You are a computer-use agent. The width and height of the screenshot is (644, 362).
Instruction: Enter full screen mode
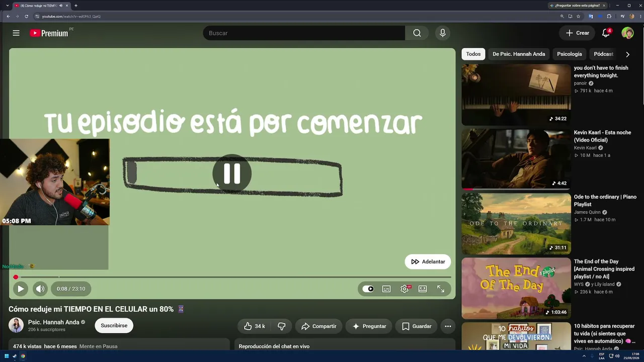pos(441,289)
